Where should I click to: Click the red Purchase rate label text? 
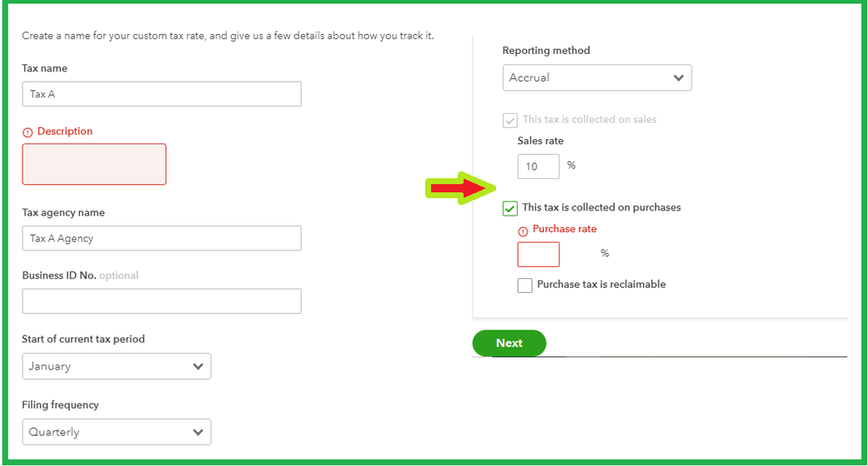coord(565,230)
